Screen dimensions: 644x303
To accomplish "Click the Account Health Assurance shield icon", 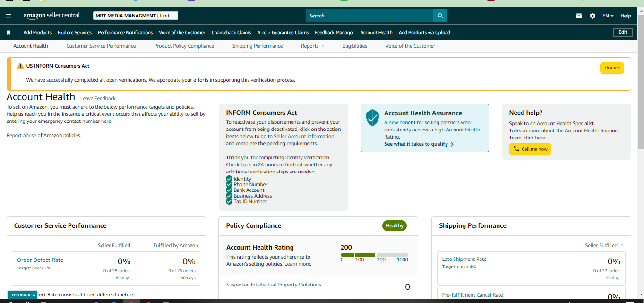I will pos(373,117).
